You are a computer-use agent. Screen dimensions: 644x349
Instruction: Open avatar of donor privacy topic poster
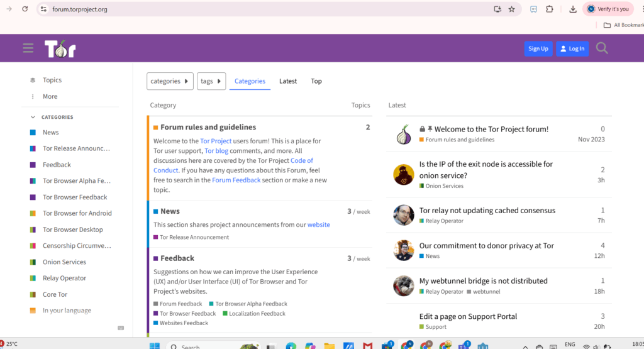pos(404,250)
